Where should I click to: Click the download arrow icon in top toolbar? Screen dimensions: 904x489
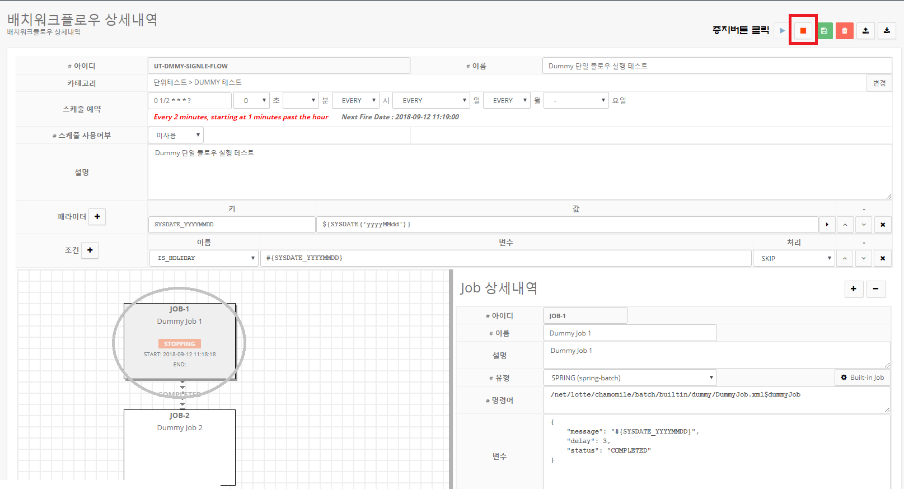pos(887,31)
